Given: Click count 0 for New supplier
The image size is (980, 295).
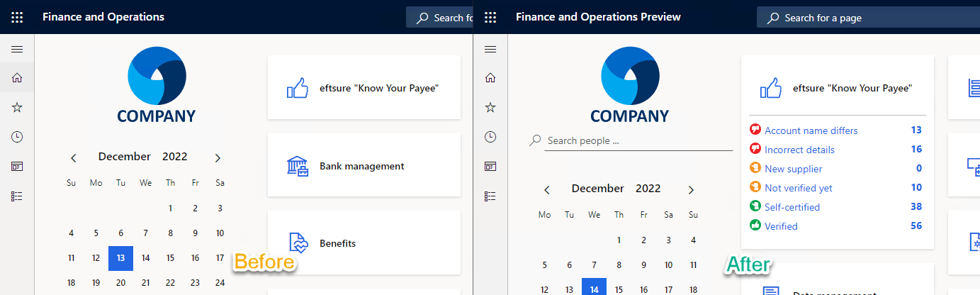Looking at the screenshot, I should 919,168.
